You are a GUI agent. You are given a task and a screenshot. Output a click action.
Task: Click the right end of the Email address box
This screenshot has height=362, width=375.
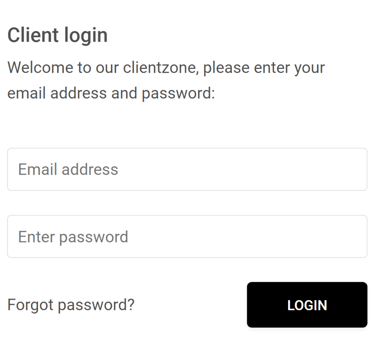tap(357, 169)
